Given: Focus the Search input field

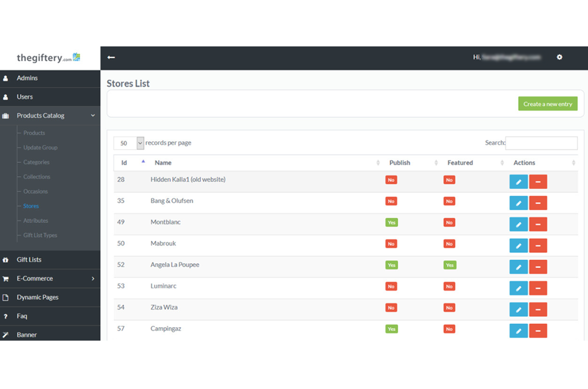Looking at the screenshot, I should point(541,143).
